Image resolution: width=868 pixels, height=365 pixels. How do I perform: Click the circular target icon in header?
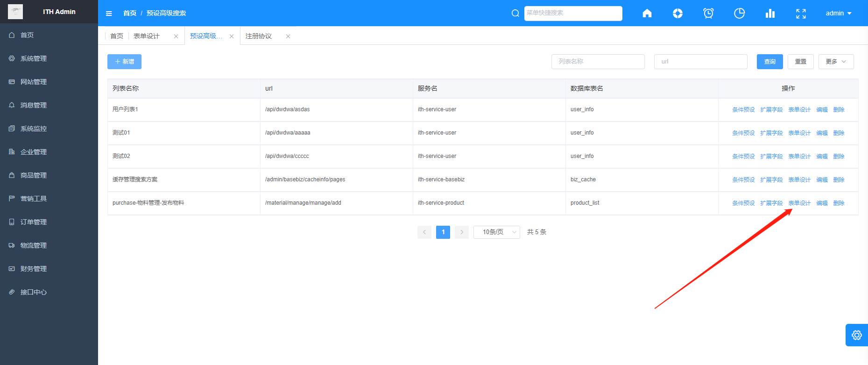coord(677,13)
